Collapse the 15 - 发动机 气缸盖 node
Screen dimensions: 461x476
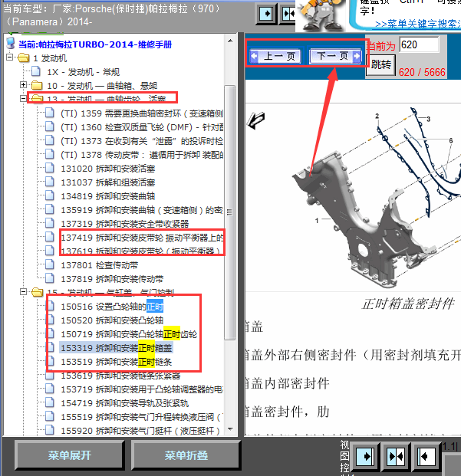click(23, 292)
